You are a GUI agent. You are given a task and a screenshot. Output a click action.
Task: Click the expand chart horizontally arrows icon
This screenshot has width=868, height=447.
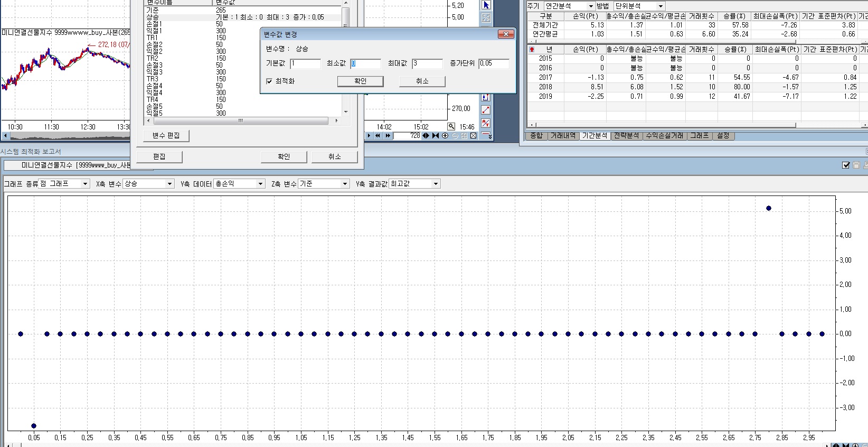pyautogui.click(x=426, y=136)
